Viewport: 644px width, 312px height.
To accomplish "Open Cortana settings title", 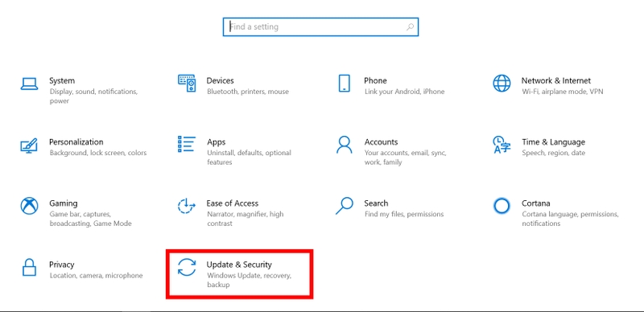I will coord(536,203).
